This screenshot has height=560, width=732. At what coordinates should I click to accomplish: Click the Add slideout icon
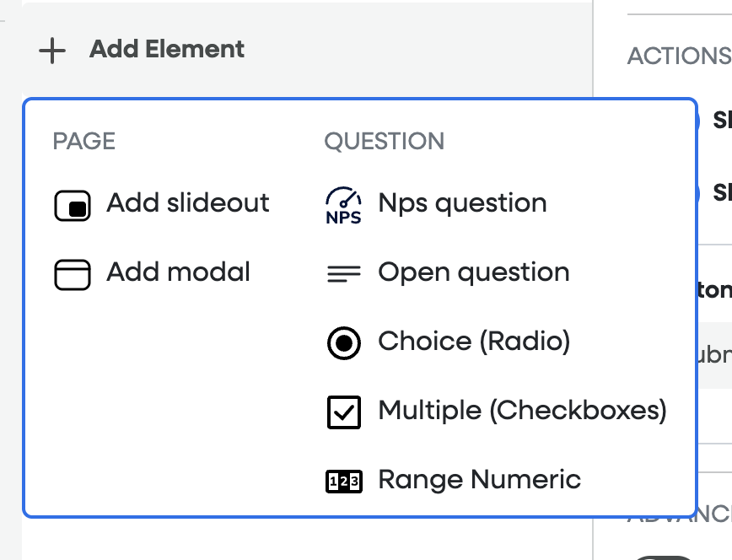(x=73, y=206)
